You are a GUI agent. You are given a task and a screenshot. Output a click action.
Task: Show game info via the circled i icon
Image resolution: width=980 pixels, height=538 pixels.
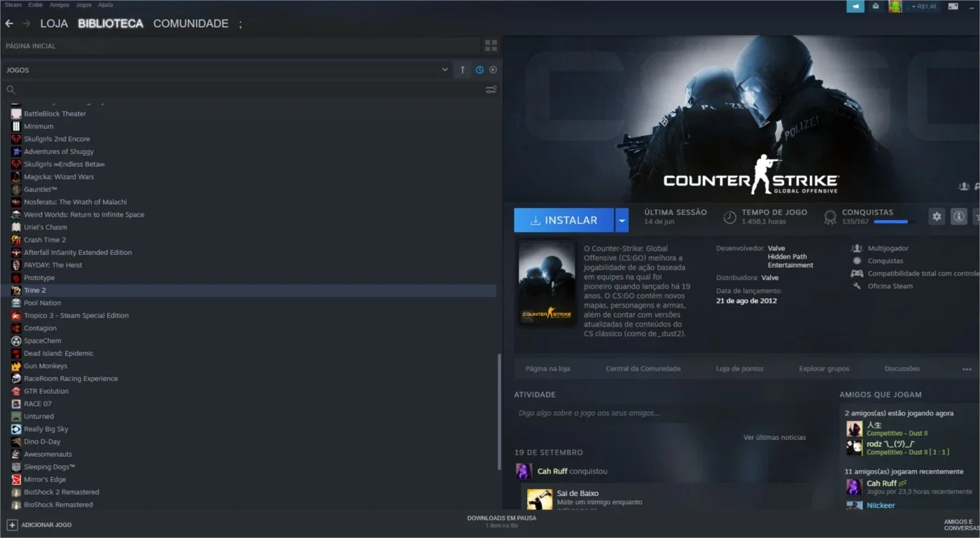point(958,216)
